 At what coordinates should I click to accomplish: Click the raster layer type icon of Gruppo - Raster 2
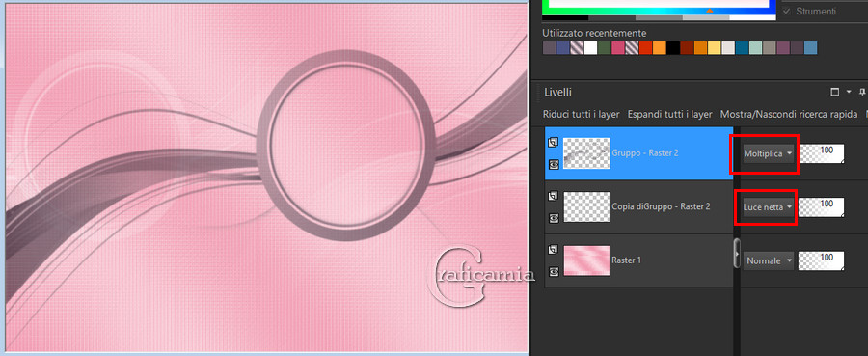click(x=554, y=142)
